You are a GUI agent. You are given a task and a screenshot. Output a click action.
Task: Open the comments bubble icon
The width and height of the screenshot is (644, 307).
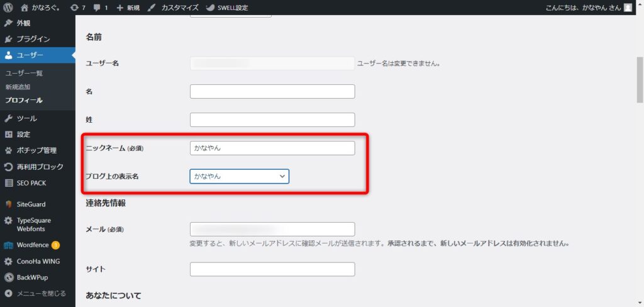point(98,8)
